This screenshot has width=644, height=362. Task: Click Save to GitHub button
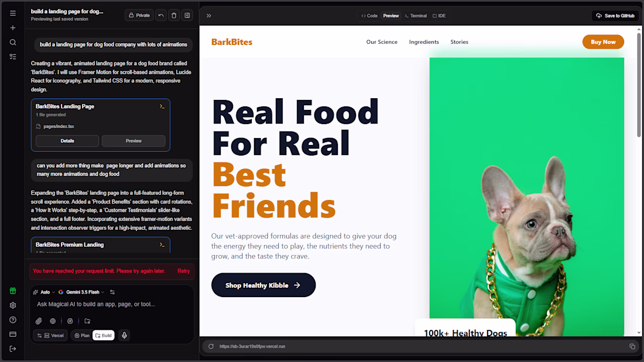click(615, 16)
